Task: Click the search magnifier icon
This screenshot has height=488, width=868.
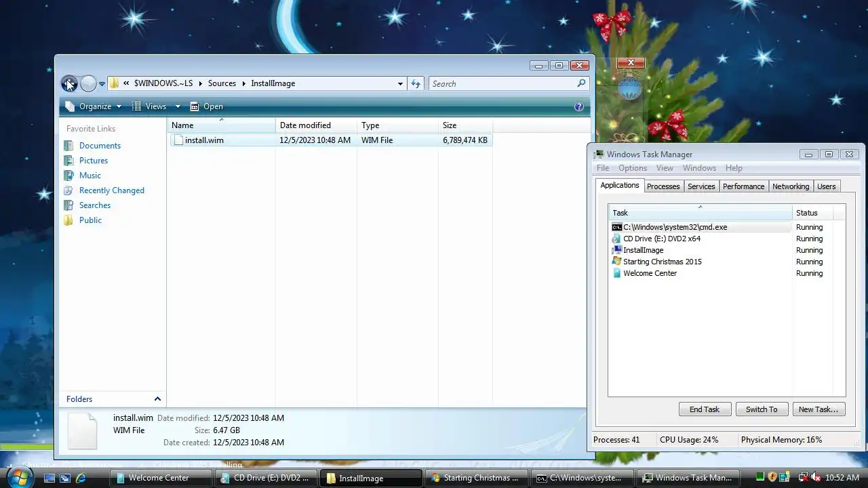Action: tap(581, 83)
